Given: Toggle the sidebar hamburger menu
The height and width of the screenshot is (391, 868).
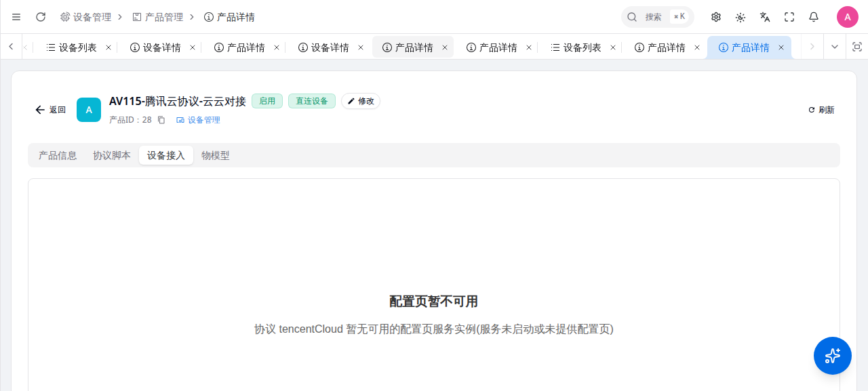Looking at the screenshot, I should (16, 17).
